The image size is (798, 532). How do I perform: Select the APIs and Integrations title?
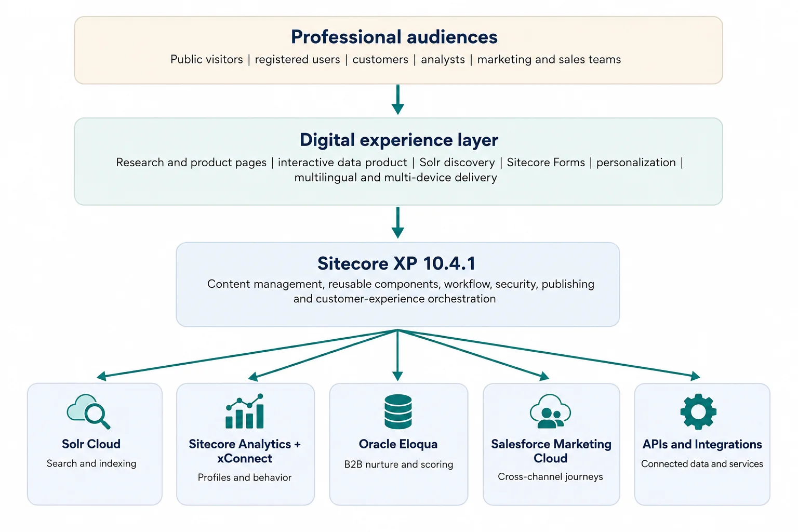point(702,444)
